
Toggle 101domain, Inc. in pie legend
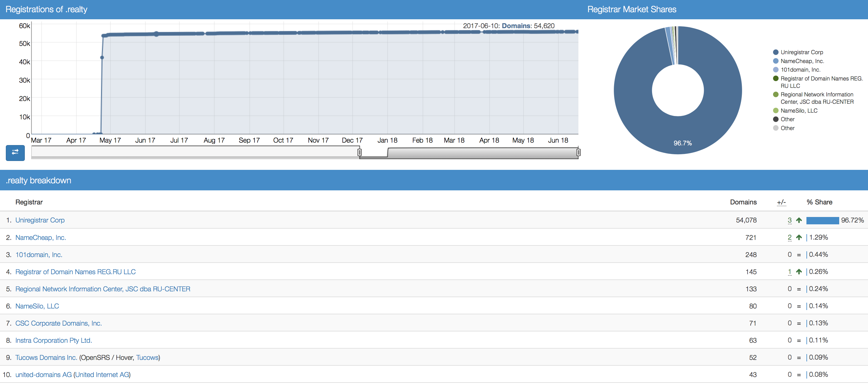[x=797, y=70]
